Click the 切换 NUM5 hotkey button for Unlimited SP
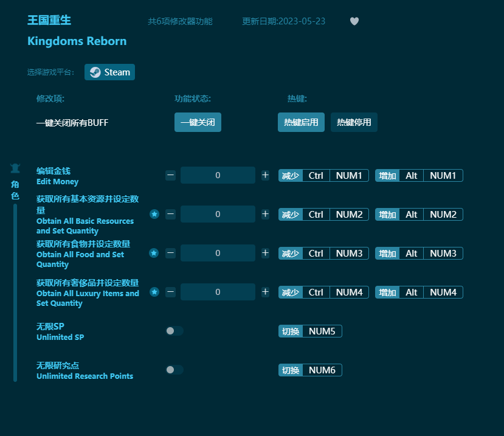The image size is (504, 436). pos(310,331)
